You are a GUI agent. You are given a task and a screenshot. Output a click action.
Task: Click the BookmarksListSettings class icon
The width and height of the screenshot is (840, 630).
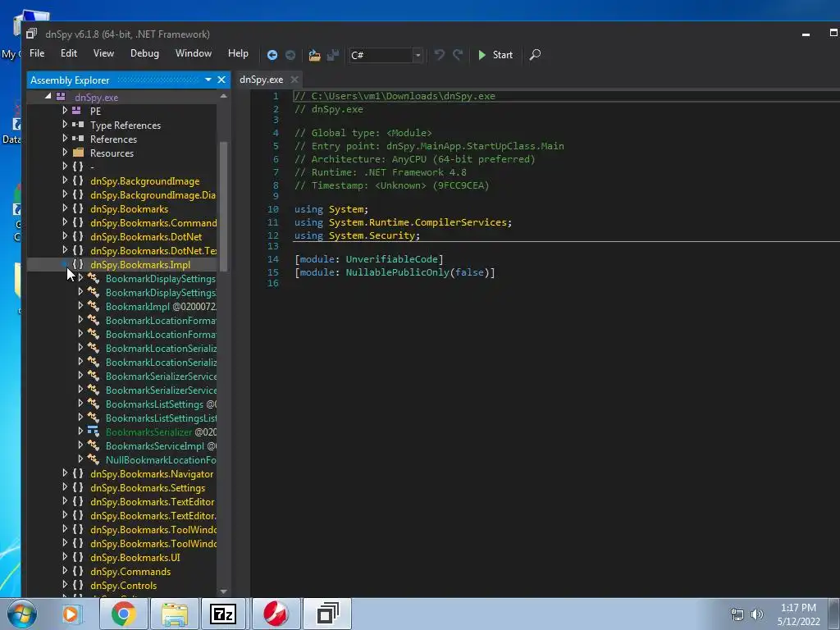(x=94, y=404)
